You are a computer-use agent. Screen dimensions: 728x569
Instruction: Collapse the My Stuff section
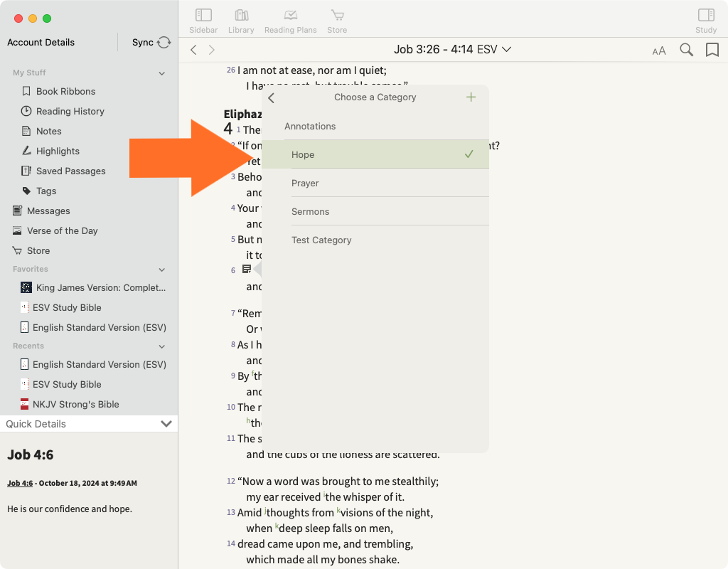(x=162, y=73)
